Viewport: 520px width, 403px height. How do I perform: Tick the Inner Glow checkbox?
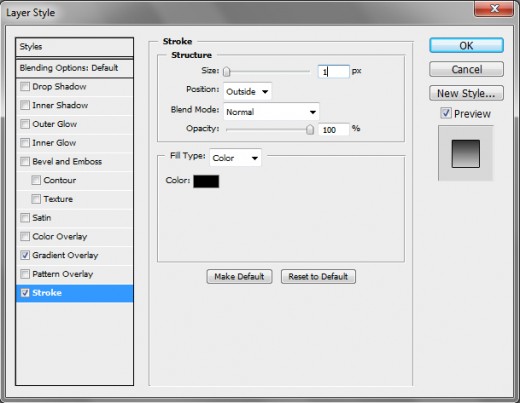coord(25,143)
